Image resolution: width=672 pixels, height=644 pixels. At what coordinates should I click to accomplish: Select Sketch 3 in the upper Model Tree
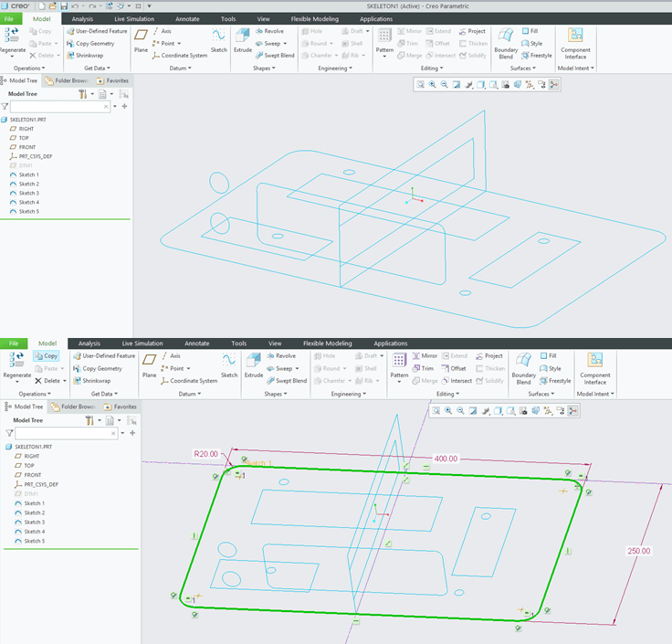pyautogui.click(x=29, y=193)
